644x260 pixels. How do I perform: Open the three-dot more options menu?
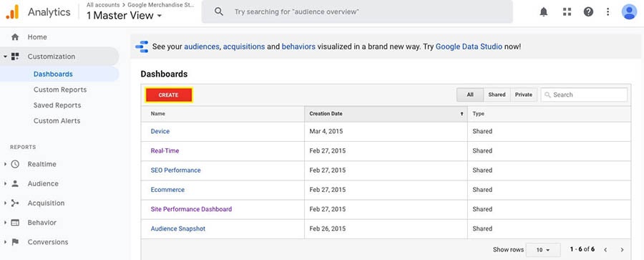click(608, 12)
